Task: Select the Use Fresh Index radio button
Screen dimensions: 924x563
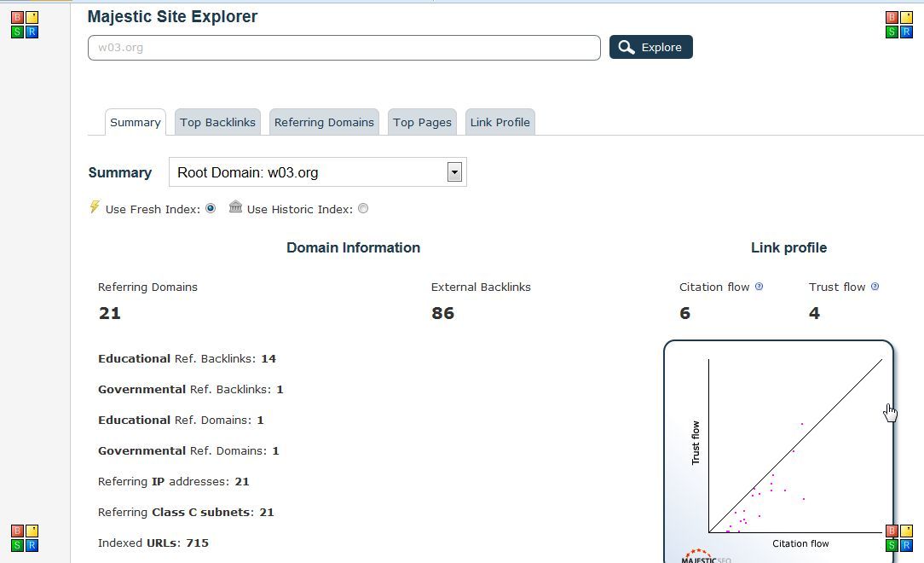Action: (211, 208)
